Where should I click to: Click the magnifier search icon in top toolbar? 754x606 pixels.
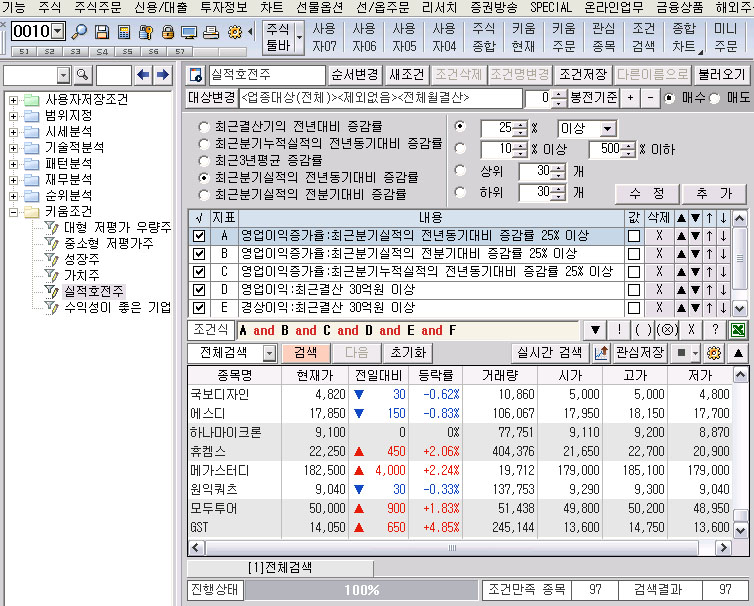(x=79, y=32)
